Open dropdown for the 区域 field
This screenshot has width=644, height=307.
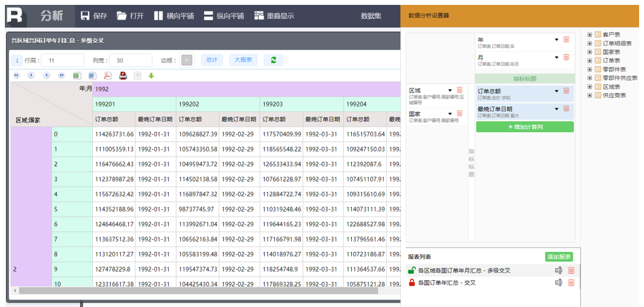tap(450, 91)
